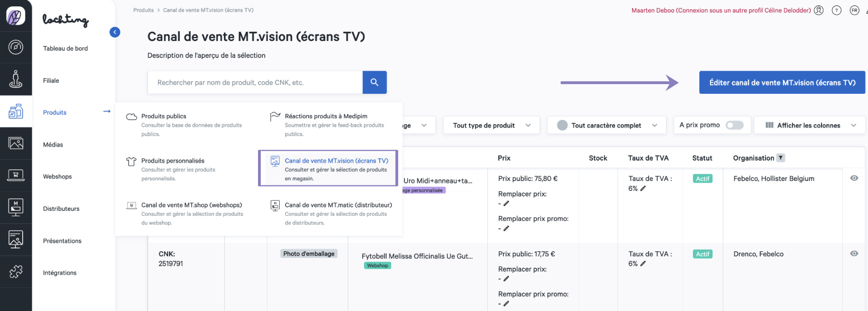
Task: Edit Taux de TVA pencil for Drenco row
Action: [x=643, y=264]
